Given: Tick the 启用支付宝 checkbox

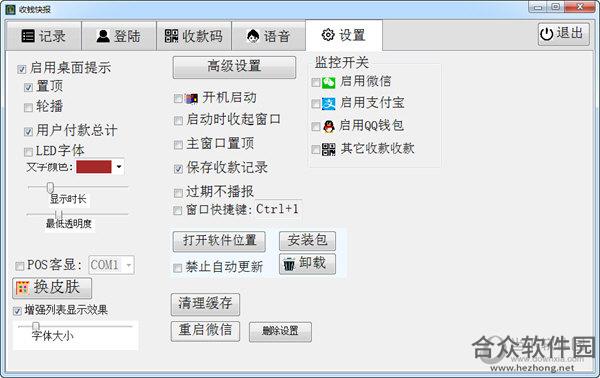Looking at the screenshot, I should (316, 104).
